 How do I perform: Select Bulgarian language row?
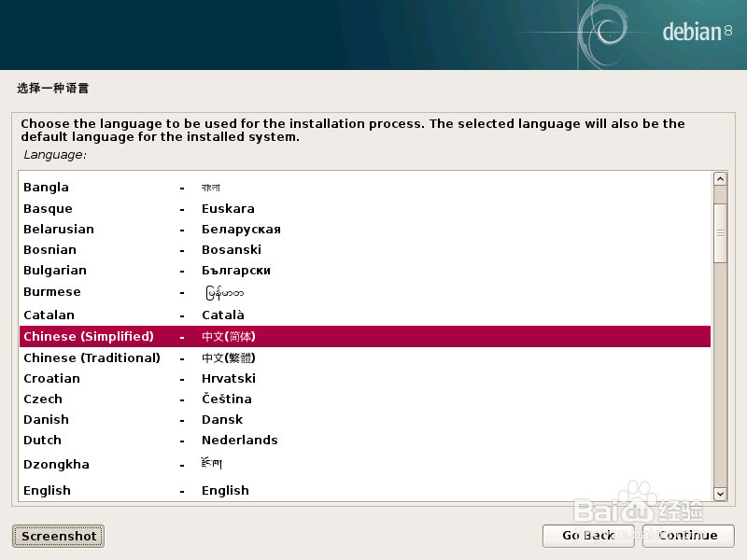click(x=365, y=270)
